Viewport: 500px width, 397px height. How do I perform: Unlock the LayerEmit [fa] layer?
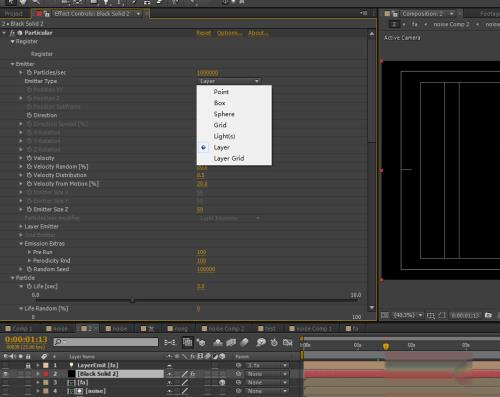(x=28, y=366)
